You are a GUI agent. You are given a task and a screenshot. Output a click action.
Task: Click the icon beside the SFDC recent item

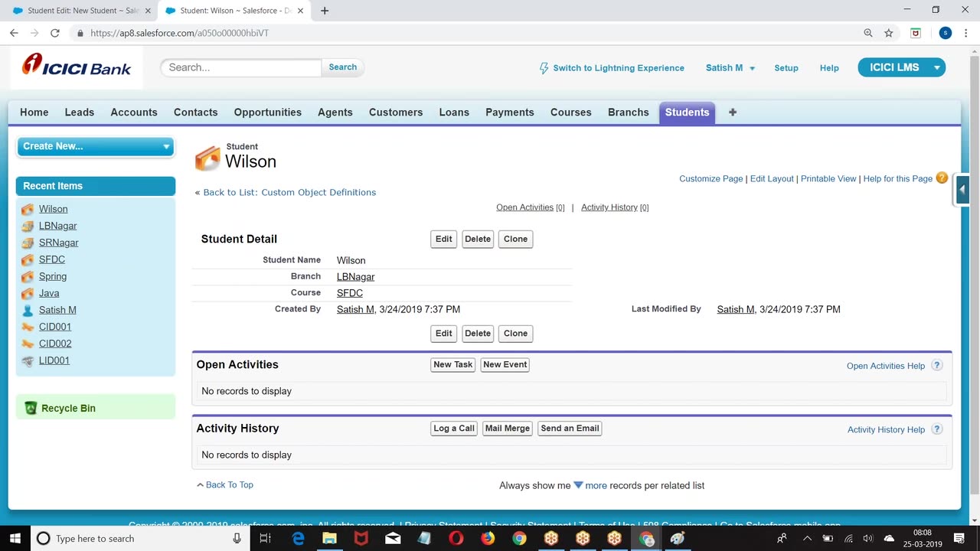(28, 259)
